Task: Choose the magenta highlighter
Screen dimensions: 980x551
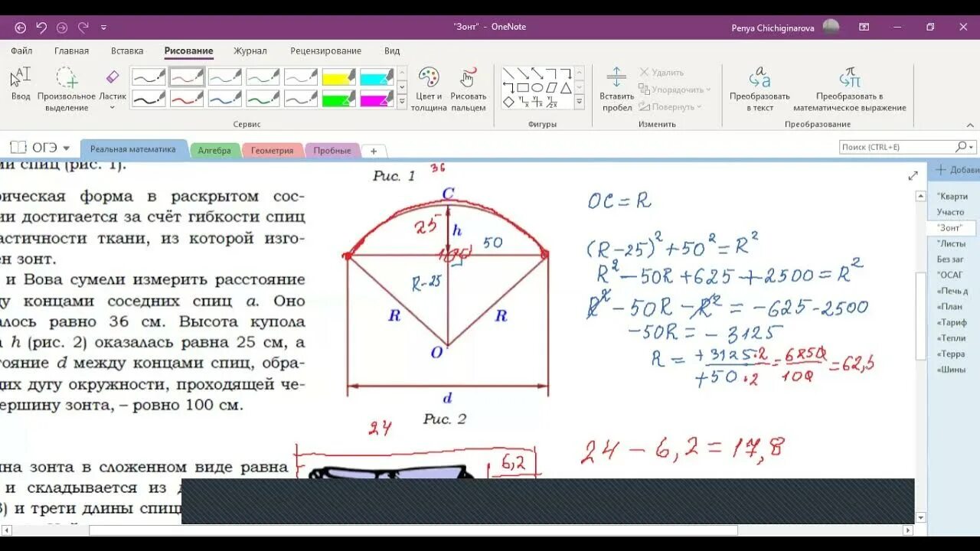Action: [377, 99]
